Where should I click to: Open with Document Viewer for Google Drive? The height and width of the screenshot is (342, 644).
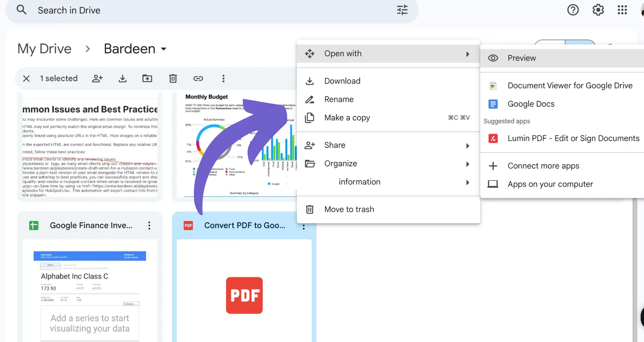(x=562, y=85)
